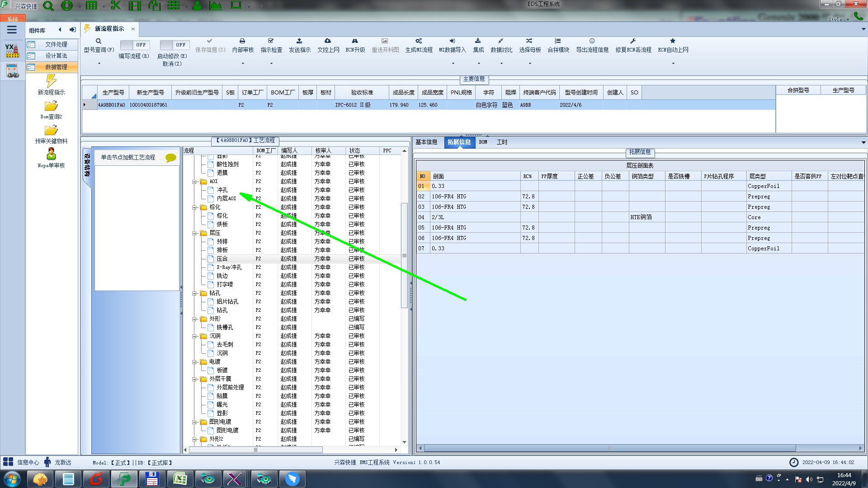Select the X-Ray冲孔 tree item

pos(229,267)
